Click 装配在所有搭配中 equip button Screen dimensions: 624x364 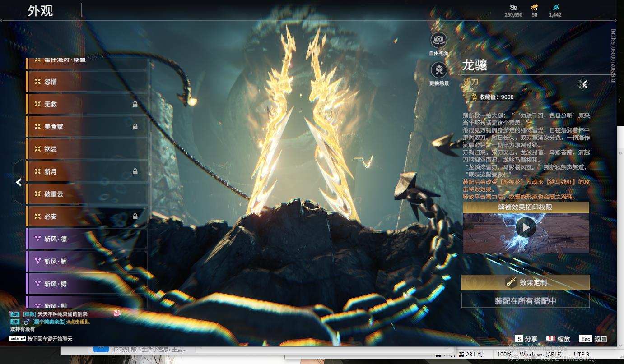(526, 300)
